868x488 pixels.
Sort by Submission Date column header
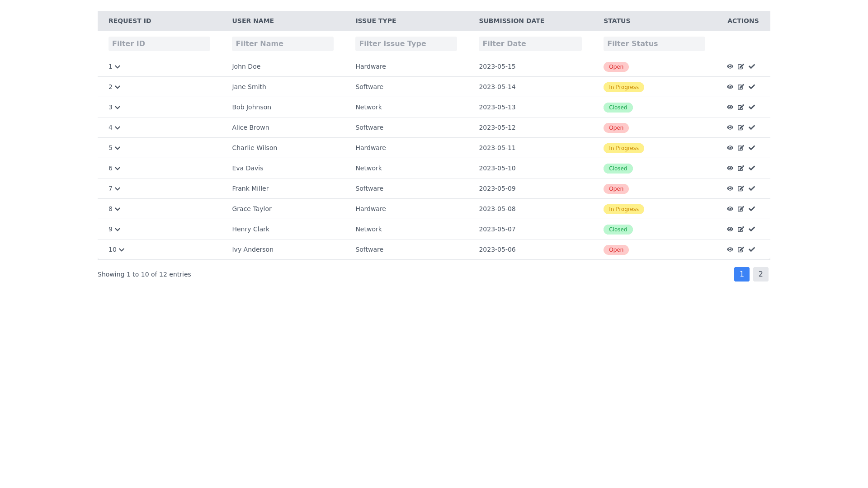click(x=511, y=21)
